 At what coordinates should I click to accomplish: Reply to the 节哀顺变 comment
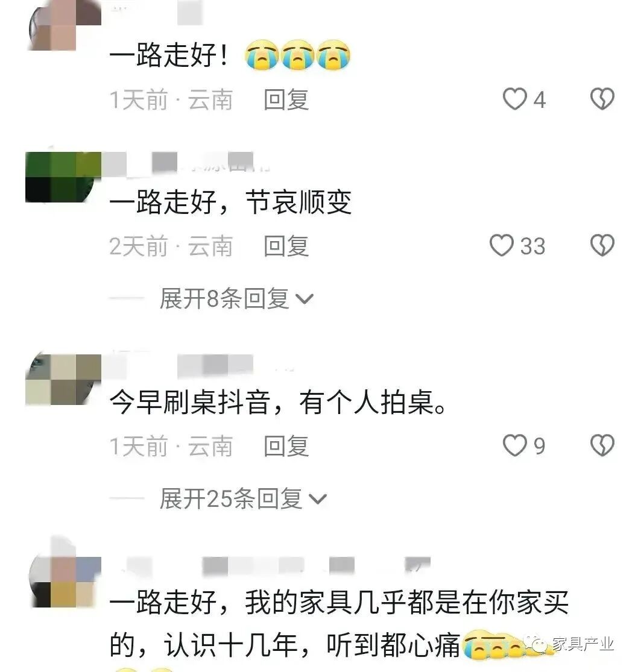click(286, 246)
